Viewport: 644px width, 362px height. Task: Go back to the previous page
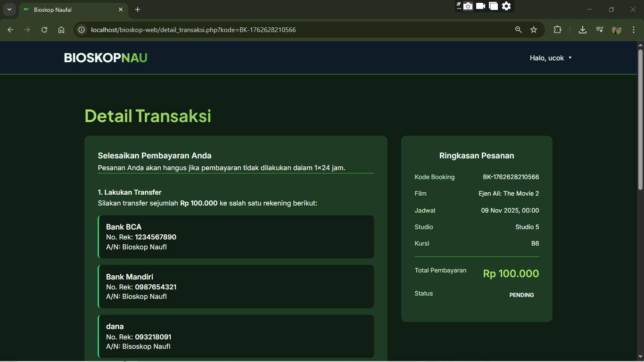pyautogui.click(x=10, y=30)
